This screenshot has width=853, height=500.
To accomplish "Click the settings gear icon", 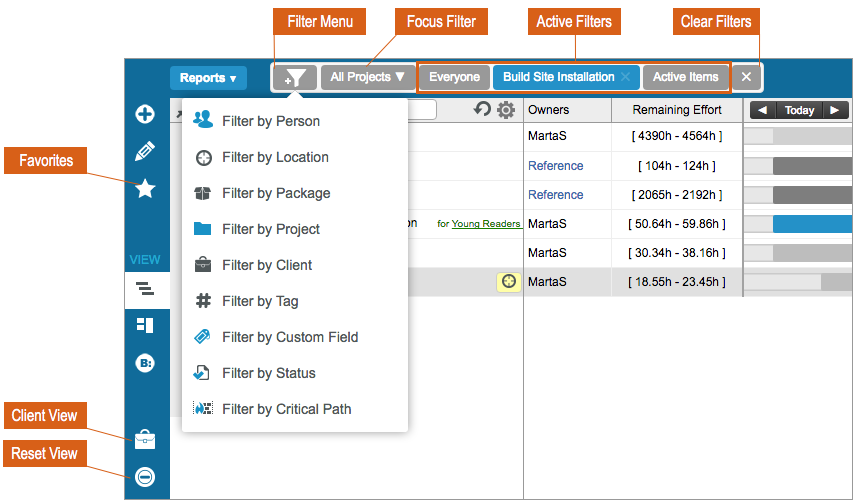I will click(506, 110).
